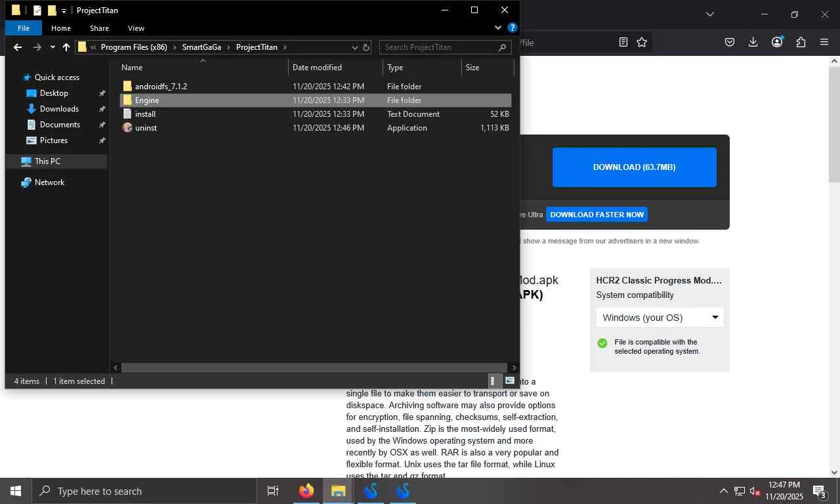The height and width of the screenshot is (504, 840).
Task: Switch to the Share ribbon tab
Action: (x=100, y=28)
